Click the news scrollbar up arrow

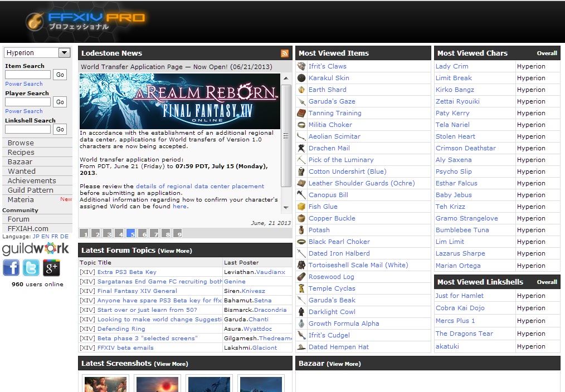click(x=286, y=78)
